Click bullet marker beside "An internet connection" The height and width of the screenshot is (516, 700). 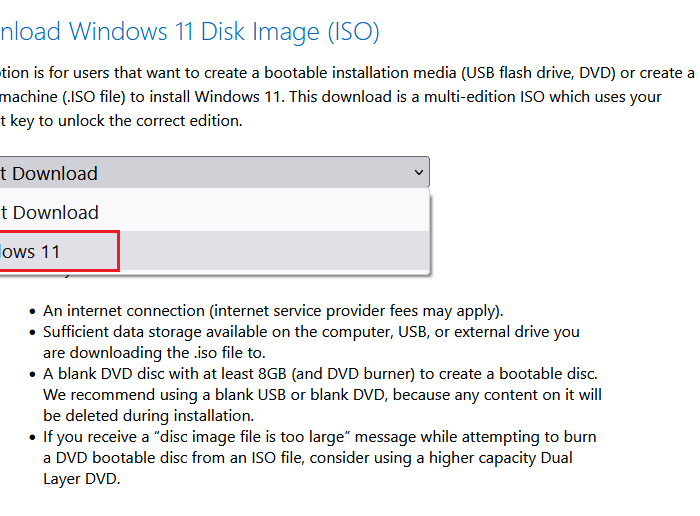pyautogui.click(x=33, y=311)
